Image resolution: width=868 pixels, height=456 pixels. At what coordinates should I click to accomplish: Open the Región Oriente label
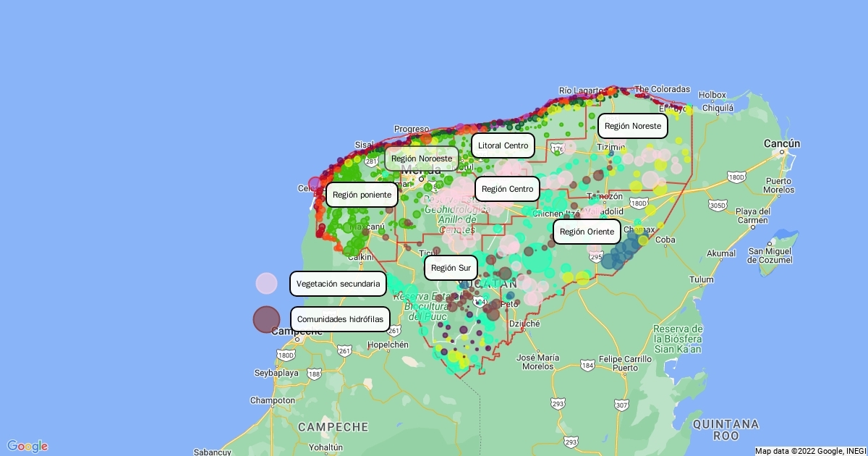coord(587,232)
